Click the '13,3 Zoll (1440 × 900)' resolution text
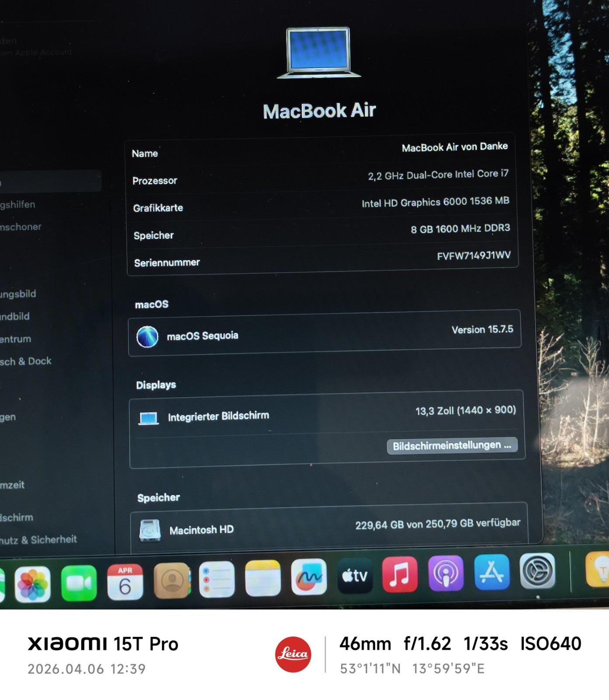Screen dimensions: 609x700 pyautogui.click(x=466, y=410)
